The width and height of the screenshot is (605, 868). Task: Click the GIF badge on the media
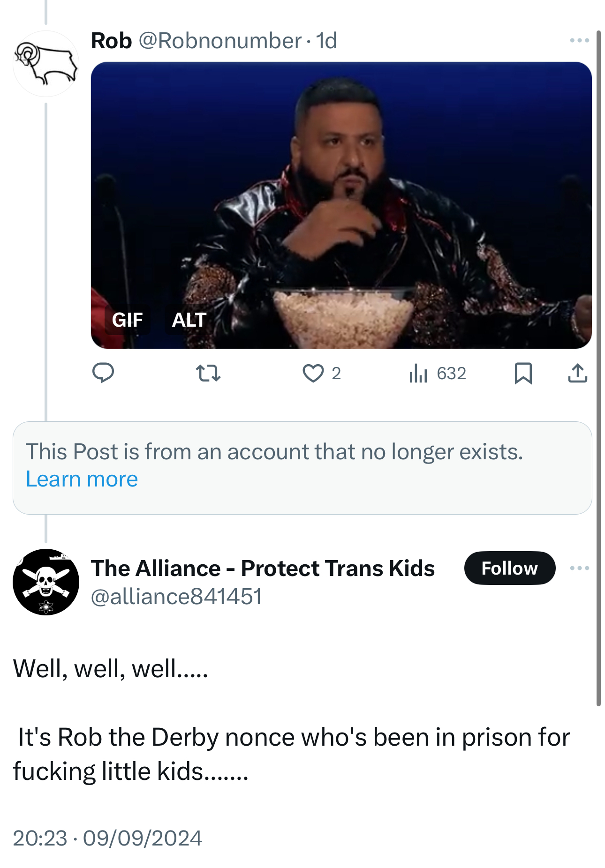coord(127,320)
